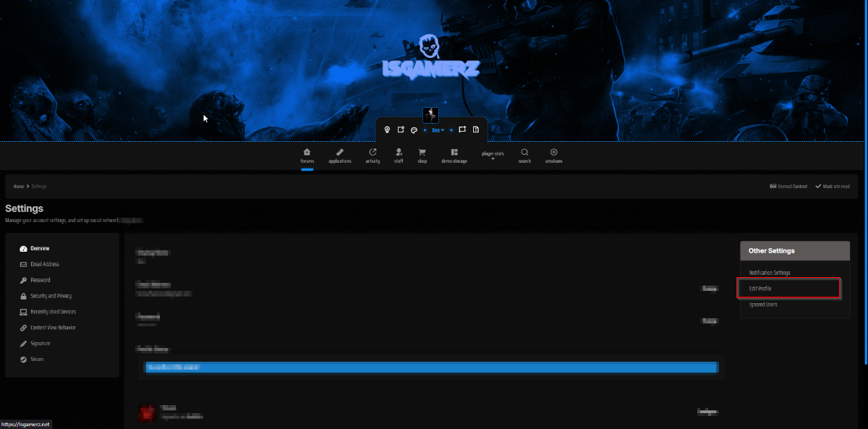Open the demo storage page
868x429 pixels.
(x=454, y=156)
